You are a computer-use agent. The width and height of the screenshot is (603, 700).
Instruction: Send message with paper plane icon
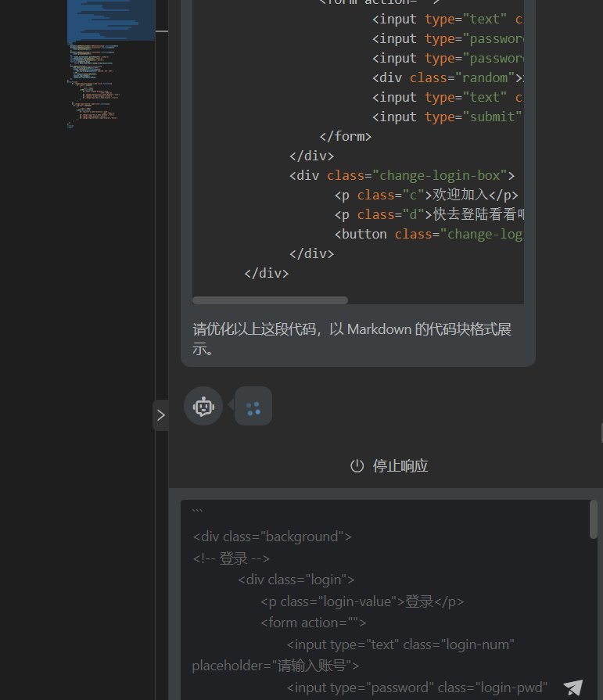coord(573,687)
